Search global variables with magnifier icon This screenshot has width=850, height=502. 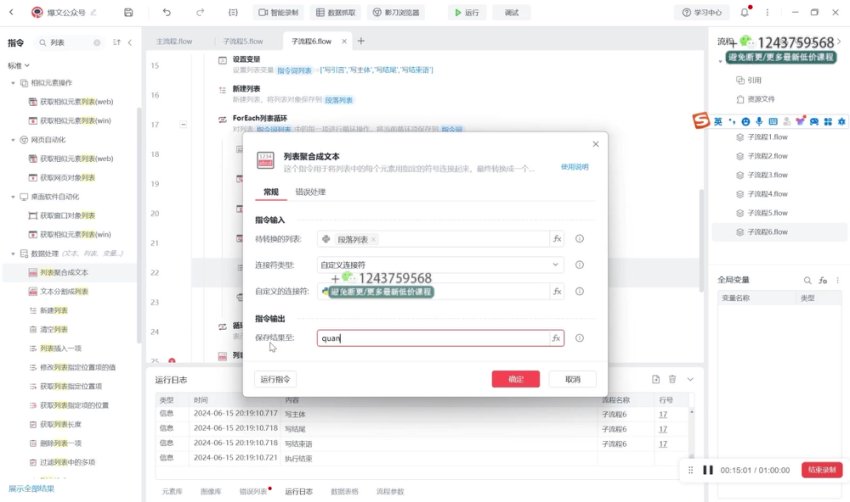tap(808, 280)
